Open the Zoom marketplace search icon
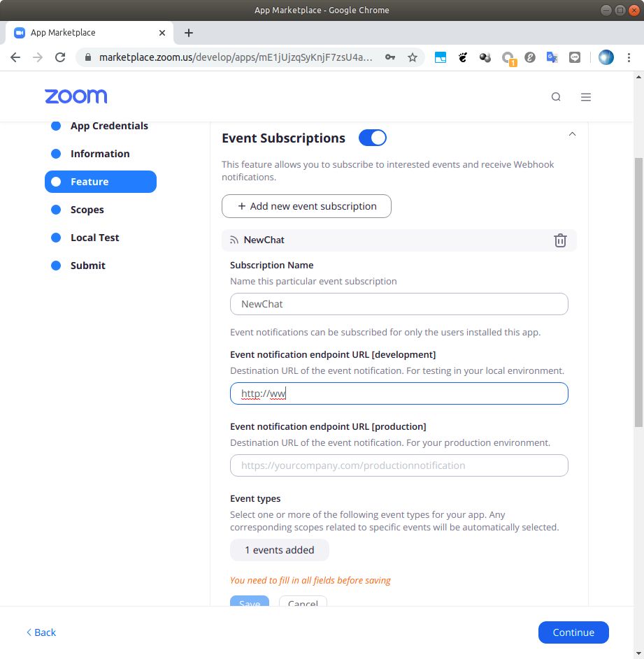The height and width of the screenshot is (659, 644). 556,97
